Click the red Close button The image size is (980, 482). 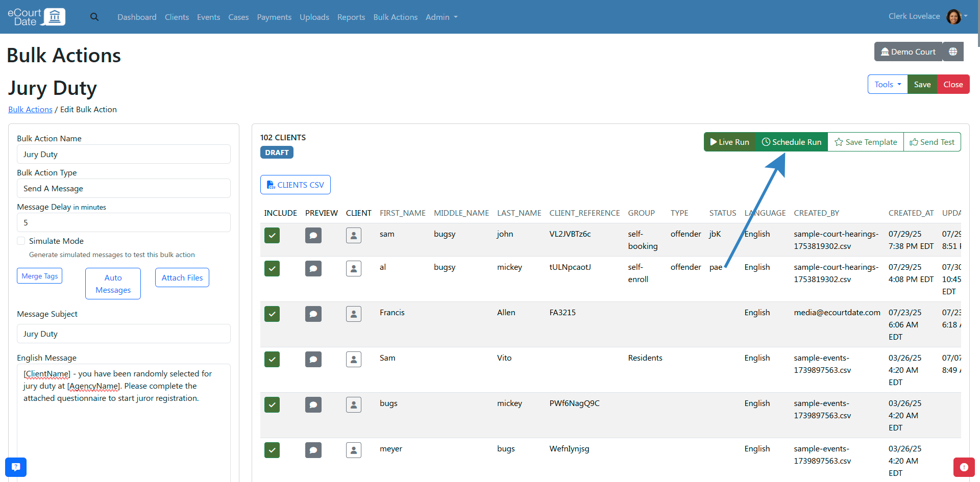953,84
